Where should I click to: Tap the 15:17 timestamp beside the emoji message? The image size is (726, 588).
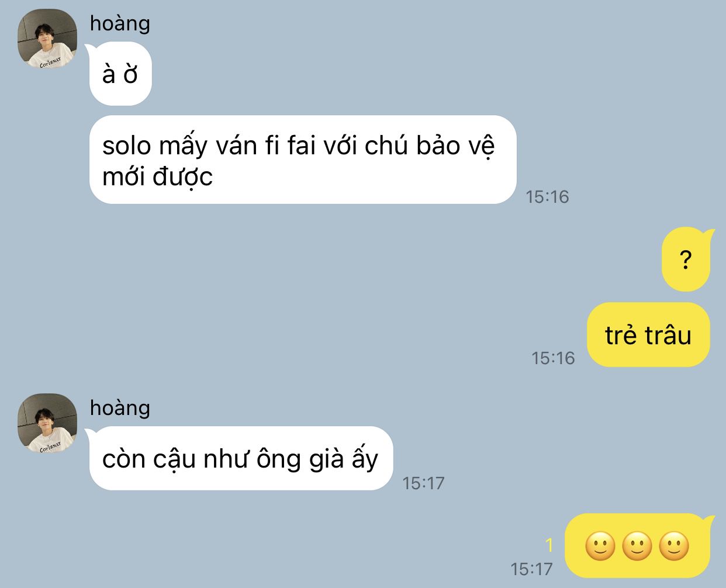531,568
